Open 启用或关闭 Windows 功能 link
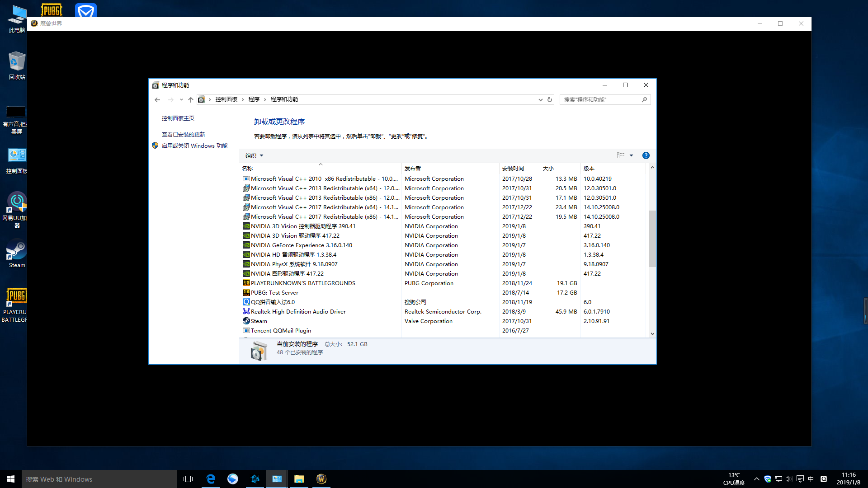868x488 pixels. pos(194,146)
